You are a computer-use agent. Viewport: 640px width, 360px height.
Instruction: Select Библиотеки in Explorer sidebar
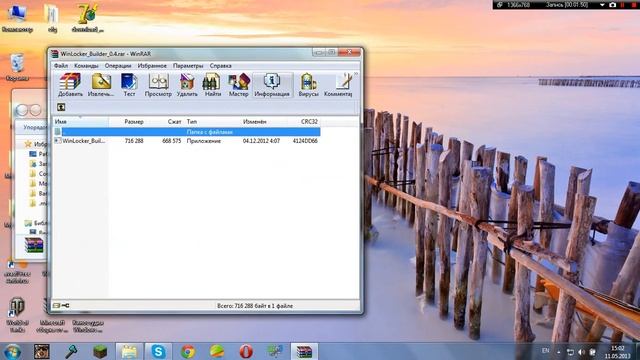[x=36, y=223]
